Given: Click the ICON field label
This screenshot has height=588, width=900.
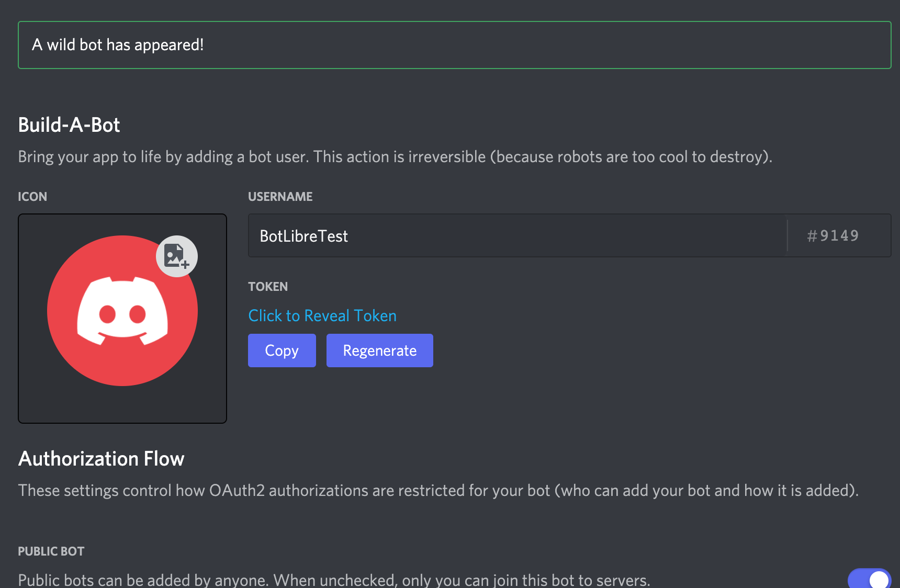Looking at the screenshot, I should point(32,197).
